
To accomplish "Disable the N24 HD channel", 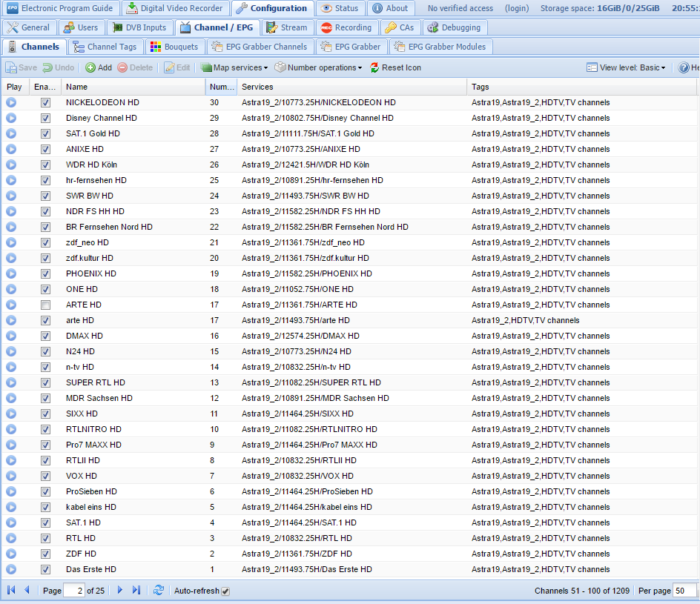I will pos(45,351).
